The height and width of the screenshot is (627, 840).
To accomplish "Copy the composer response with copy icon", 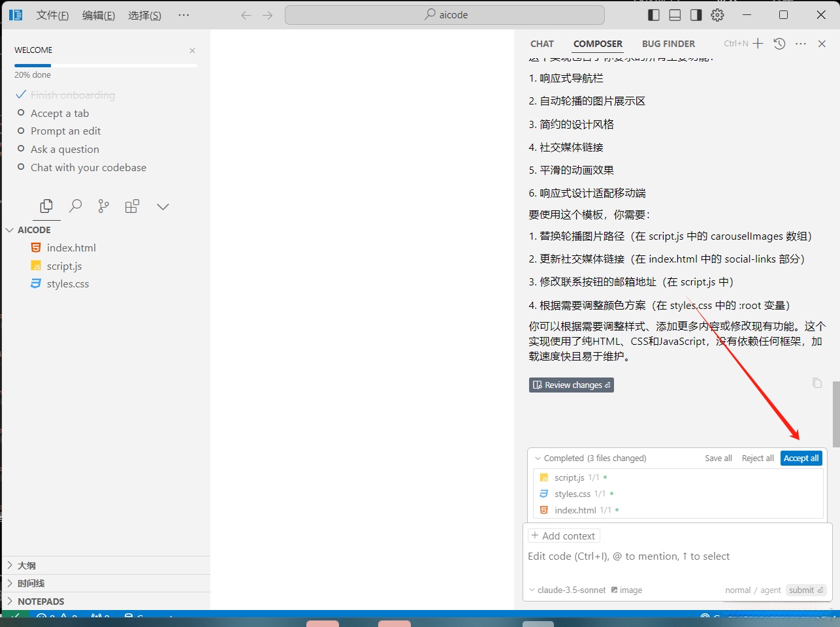I will coord(817,383).
